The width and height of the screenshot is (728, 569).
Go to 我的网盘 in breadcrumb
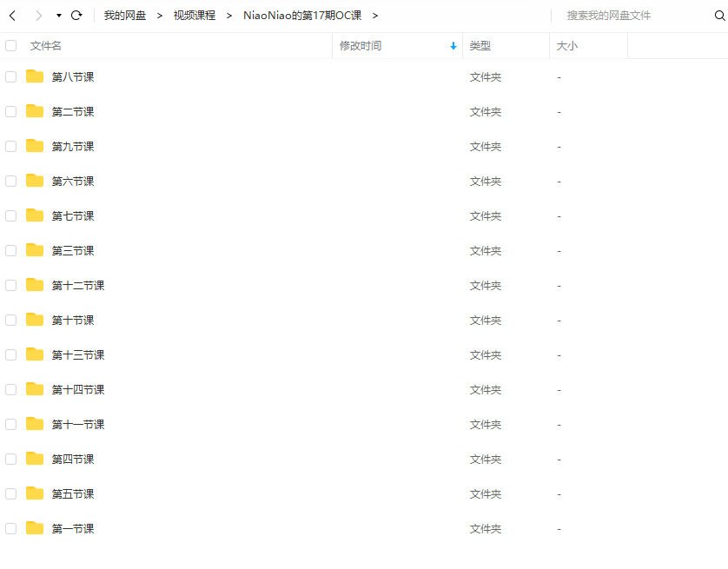(x=125, y=16)
